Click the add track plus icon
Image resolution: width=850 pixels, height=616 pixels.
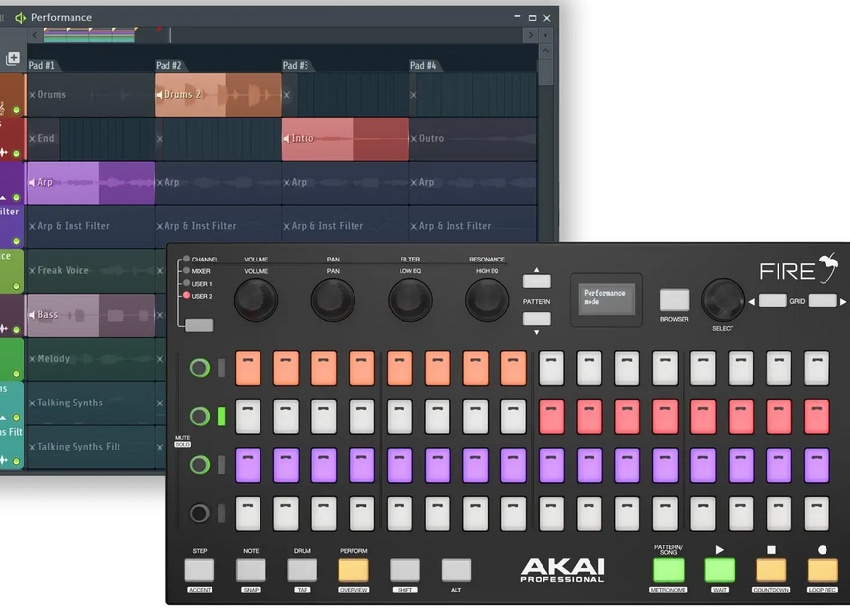13,58
